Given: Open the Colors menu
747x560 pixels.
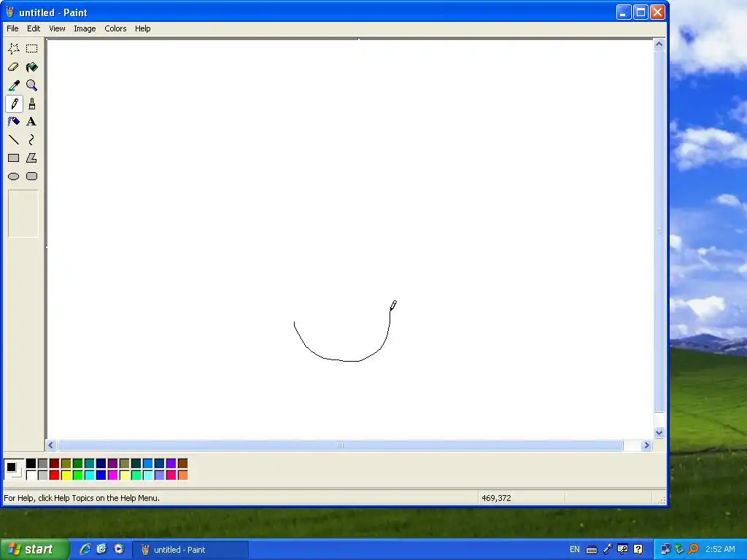Looking at the screenshot, I should [115, 28].
